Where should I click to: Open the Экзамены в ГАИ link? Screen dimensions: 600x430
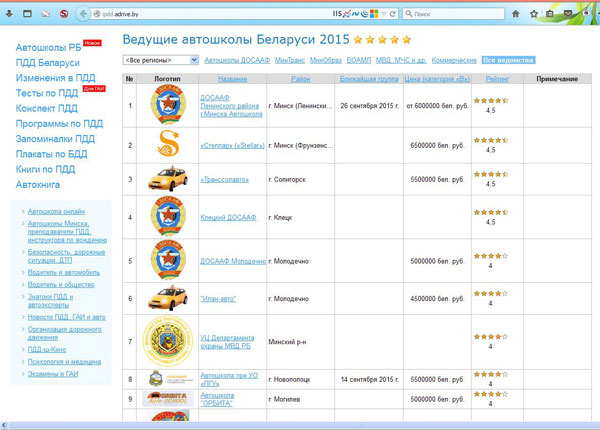(53, 374)
